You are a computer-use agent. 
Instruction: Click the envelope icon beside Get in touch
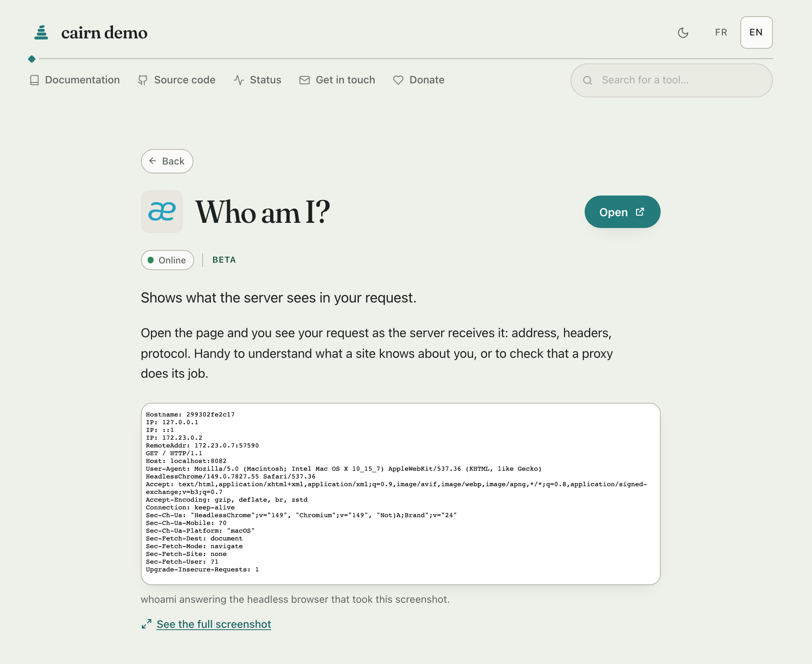point(304,80)
